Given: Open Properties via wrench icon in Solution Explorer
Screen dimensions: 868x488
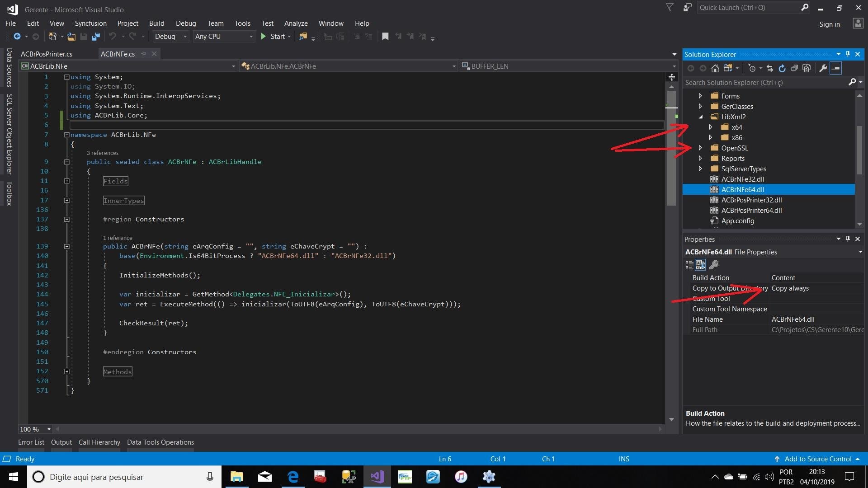Looking at the screenshot, I should (823, 68).
